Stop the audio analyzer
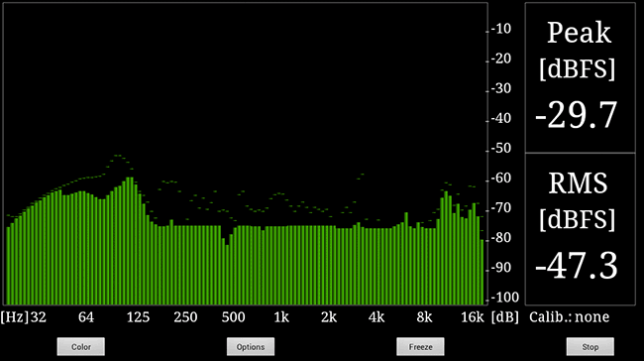The width and height of the screenshot is (644, 361). [590, 346]
